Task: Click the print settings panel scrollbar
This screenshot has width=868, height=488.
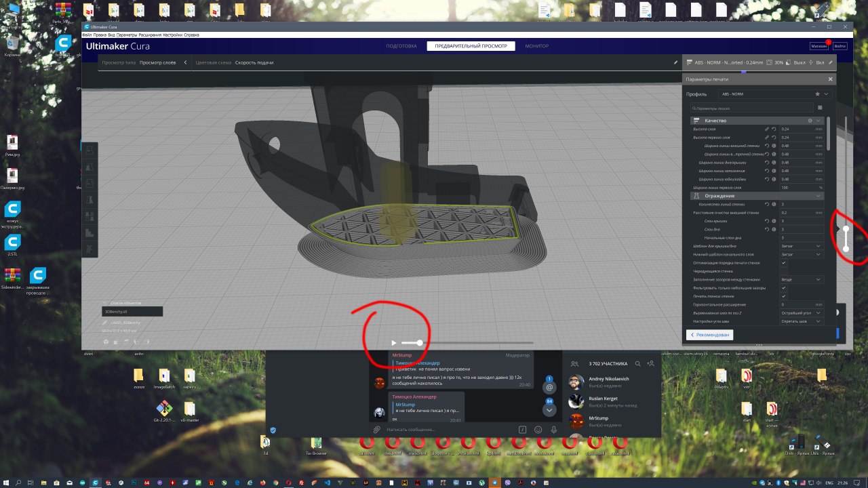Action: click(x=827, y=134)
